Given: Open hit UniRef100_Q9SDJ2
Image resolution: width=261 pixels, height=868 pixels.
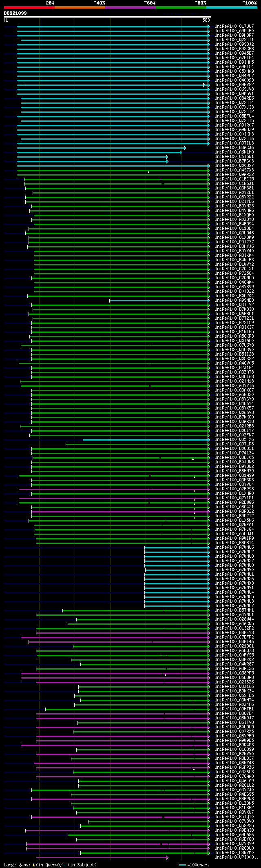Looking at the screenshot, I should coord(234,44).
